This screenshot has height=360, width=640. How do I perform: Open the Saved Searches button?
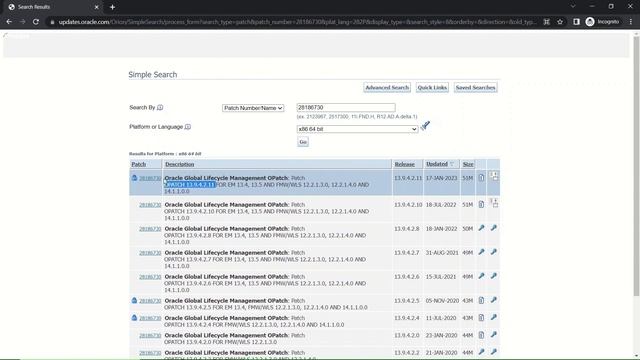click(x=476, y=87)
